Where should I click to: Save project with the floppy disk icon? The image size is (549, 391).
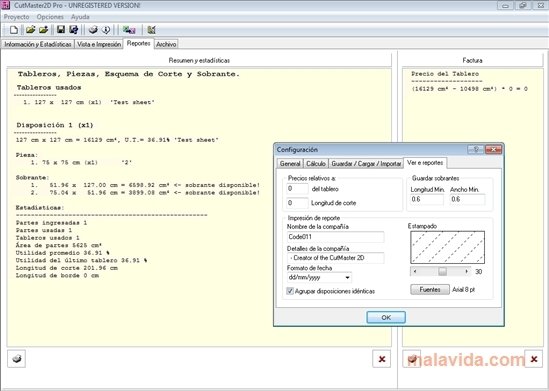pyautogui.click(x=61, y=30)
